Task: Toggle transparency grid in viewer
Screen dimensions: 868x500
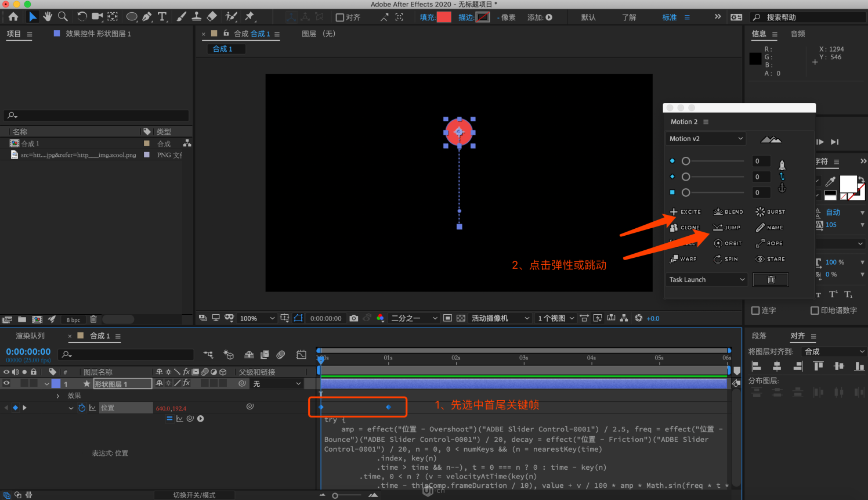Action: click(x=461, y=318)
